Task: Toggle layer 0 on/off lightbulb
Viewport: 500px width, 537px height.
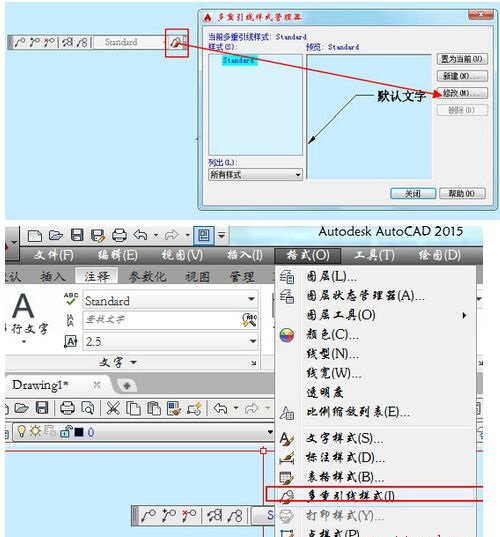Action: point(22,432)
